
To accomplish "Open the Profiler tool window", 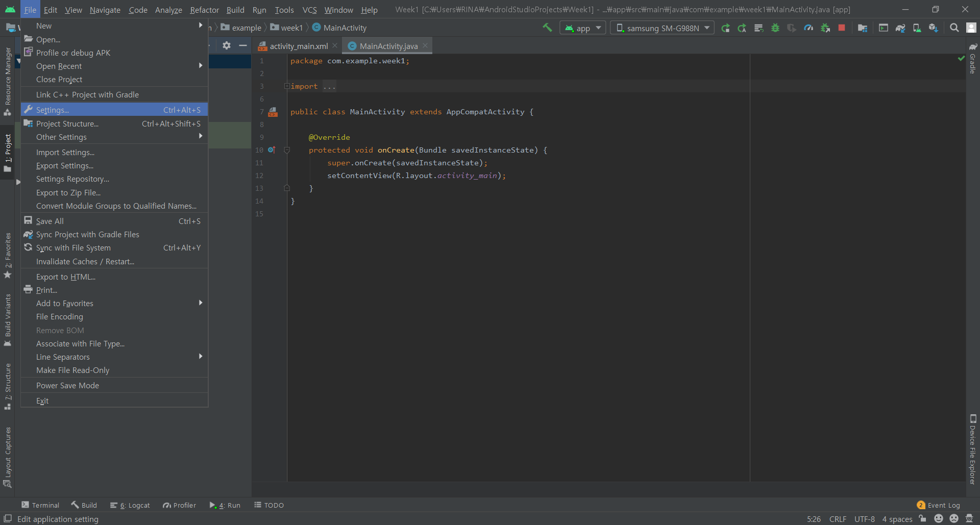I will [x=180, y=505].
